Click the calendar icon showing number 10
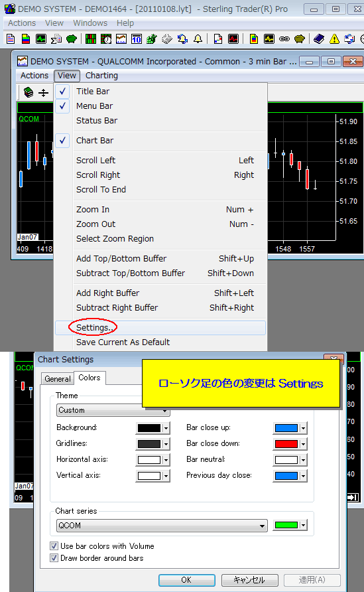Image resolution: width=364 pixels, height=592 pixels. 137,38
